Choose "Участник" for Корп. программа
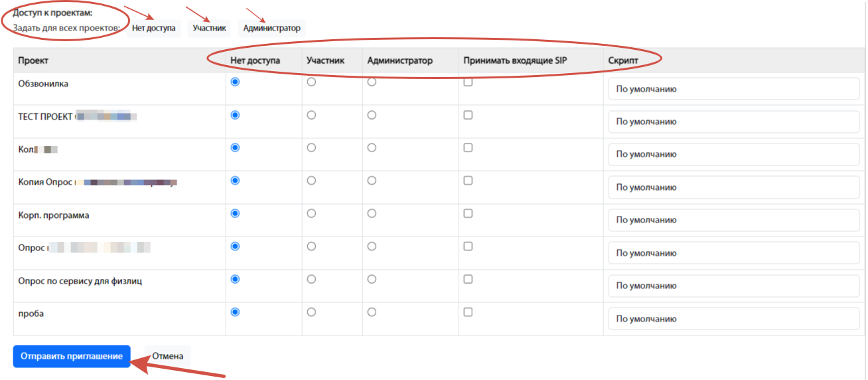868x380 pixels. pos(311,214)
